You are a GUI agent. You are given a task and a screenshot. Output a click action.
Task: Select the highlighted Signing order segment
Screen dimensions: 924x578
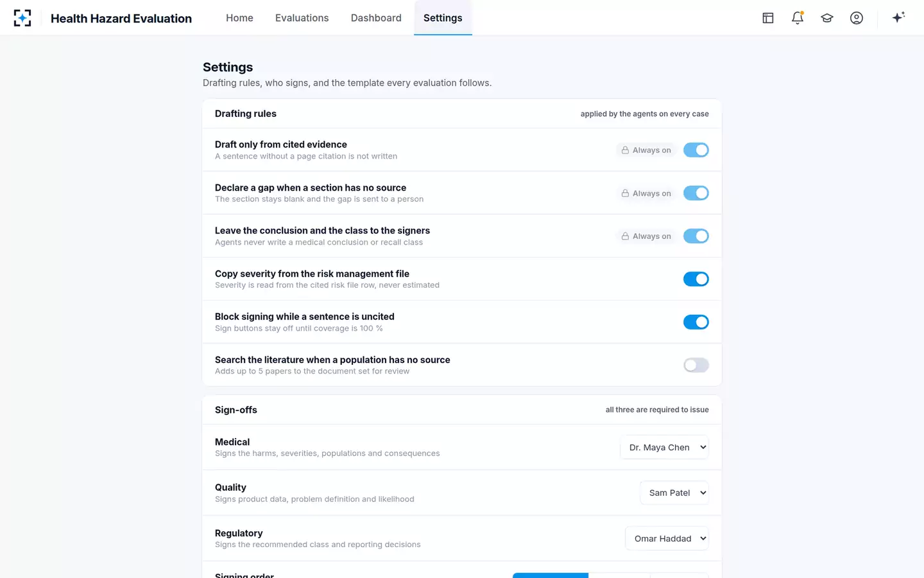pyautogui.click(x=551, y=575)
